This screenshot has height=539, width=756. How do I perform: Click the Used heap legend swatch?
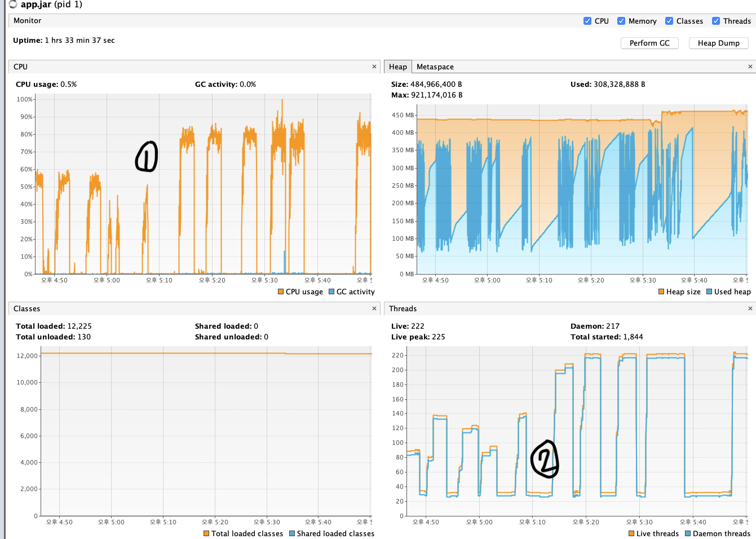coord(709,291)
